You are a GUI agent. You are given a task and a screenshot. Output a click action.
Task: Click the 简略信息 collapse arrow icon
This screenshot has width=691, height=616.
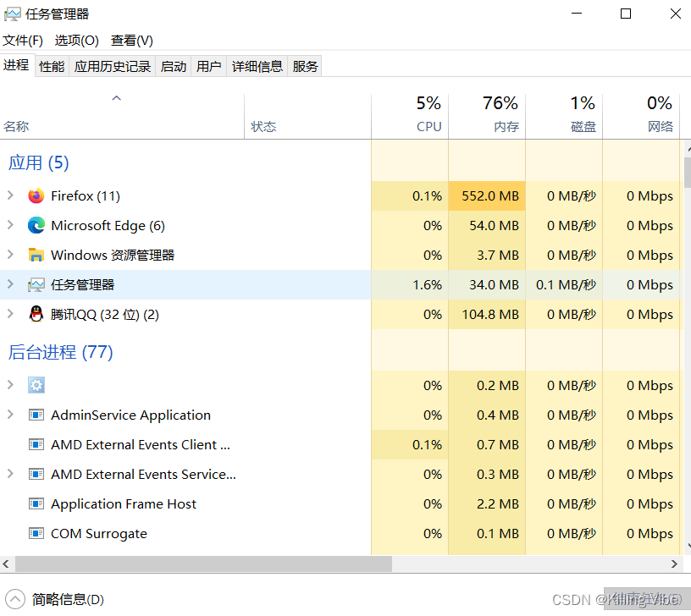(x=15, y=599)
